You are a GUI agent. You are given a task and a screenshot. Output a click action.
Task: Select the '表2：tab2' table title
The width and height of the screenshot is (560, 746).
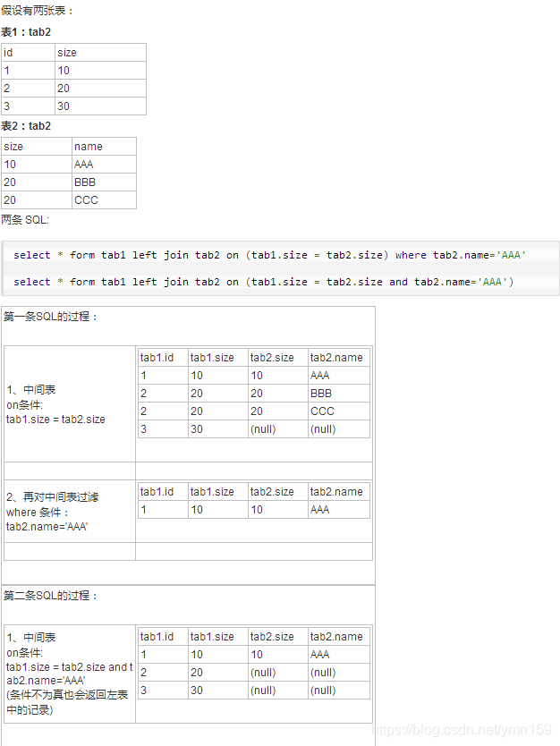click(x=26, y=126)
